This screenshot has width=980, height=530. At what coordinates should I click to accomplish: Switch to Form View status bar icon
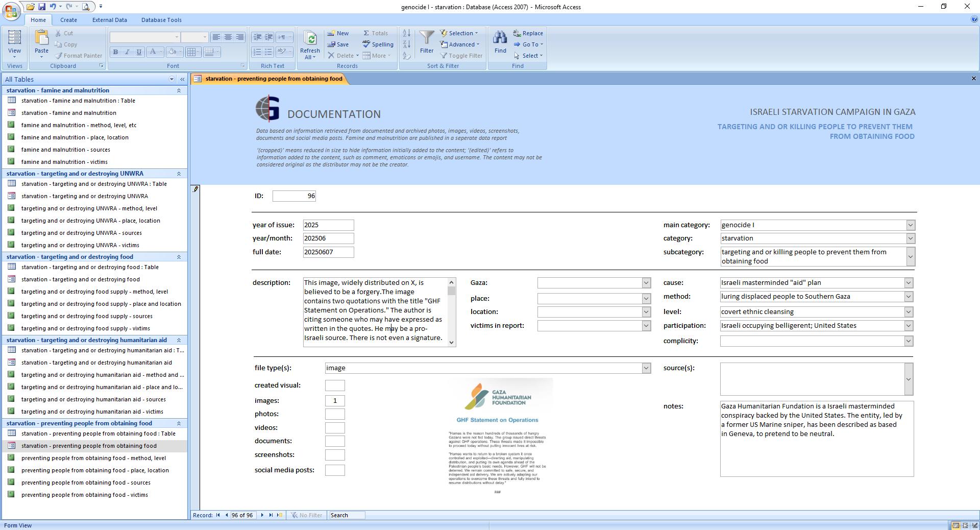click(x=955, y=525)
